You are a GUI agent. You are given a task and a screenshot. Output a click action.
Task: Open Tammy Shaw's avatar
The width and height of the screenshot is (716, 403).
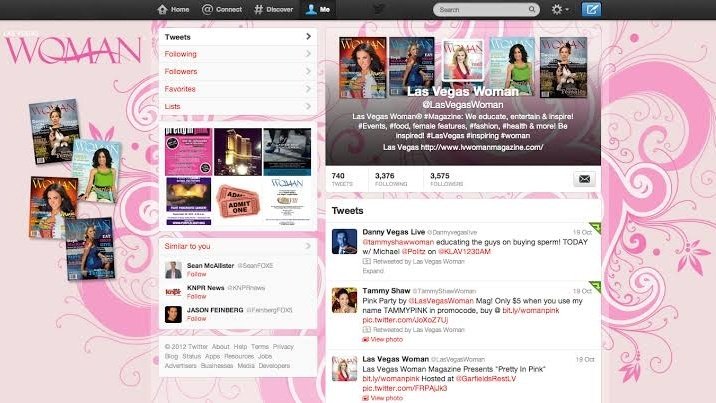coord(344,300)
